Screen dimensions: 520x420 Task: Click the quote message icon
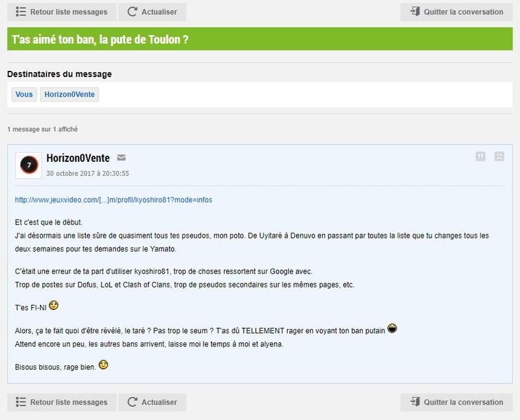point(481,156)
